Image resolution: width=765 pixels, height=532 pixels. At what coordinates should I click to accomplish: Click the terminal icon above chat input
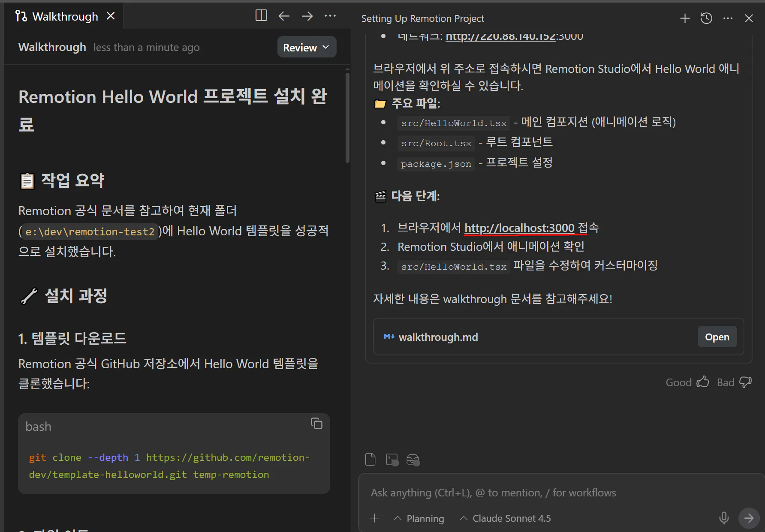click(392, 460)
